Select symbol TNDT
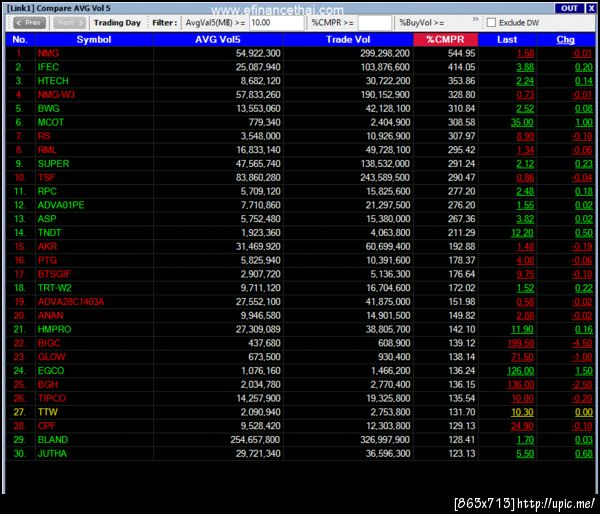The height and width of the screenshot is (514, 600). pyautogui.click(x=49, y=232)
